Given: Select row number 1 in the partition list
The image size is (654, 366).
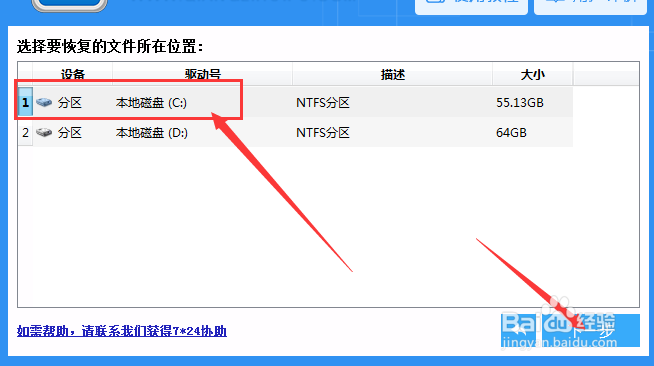Looking at the screenshot, I should [25, 102].
